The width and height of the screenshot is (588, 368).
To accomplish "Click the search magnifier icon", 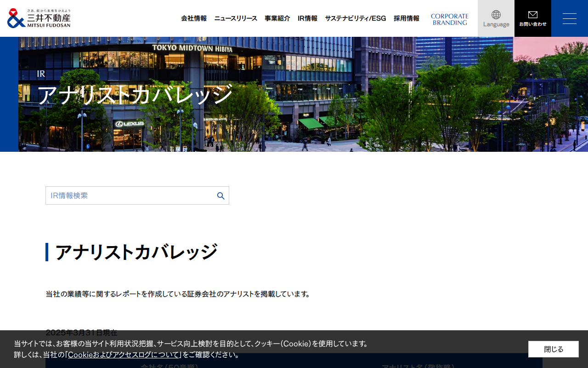I will pyautogui.click(x=221, y=196).
